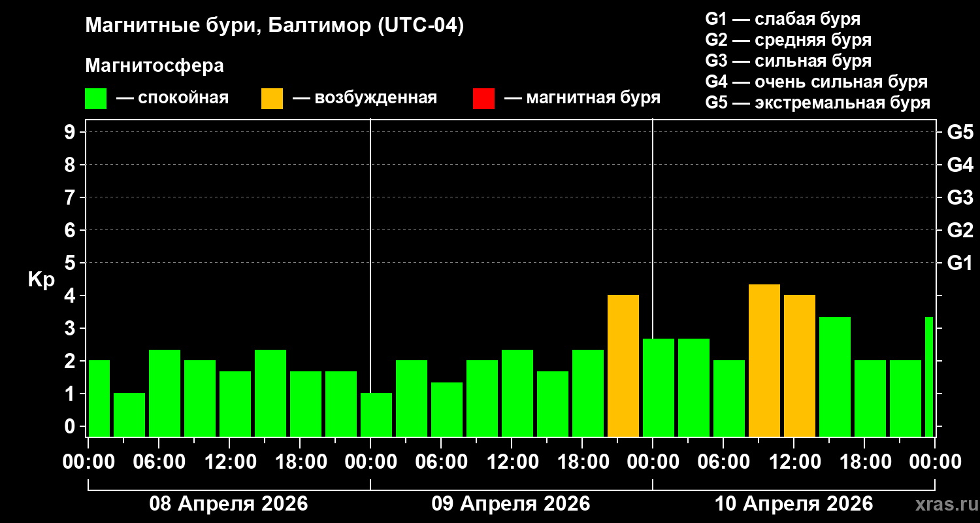The image size is (980, 523).
Task: Click the 15:00–18:00 green bar on 10 Апреля
Action: [x=835, y=377]
